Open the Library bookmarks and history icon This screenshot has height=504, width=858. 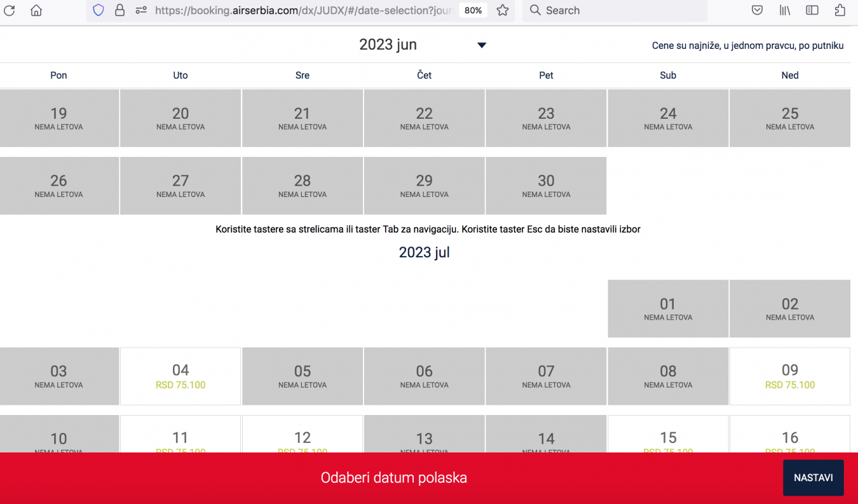(784, 10)
